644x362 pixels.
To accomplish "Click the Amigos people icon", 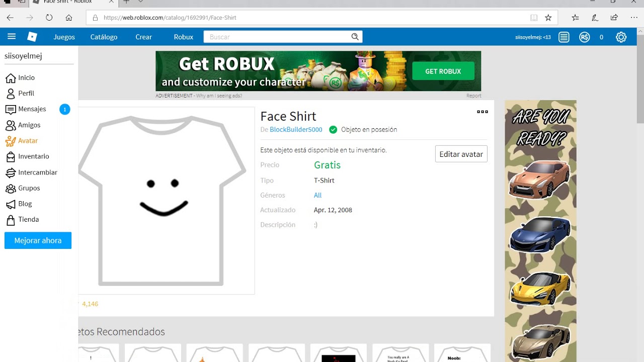I will [11, 125].
